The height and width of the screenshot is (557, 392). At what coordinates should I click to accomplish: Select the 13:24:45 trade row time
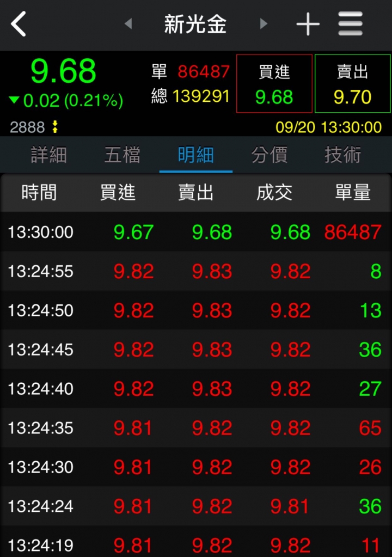(x=40, y=350)
